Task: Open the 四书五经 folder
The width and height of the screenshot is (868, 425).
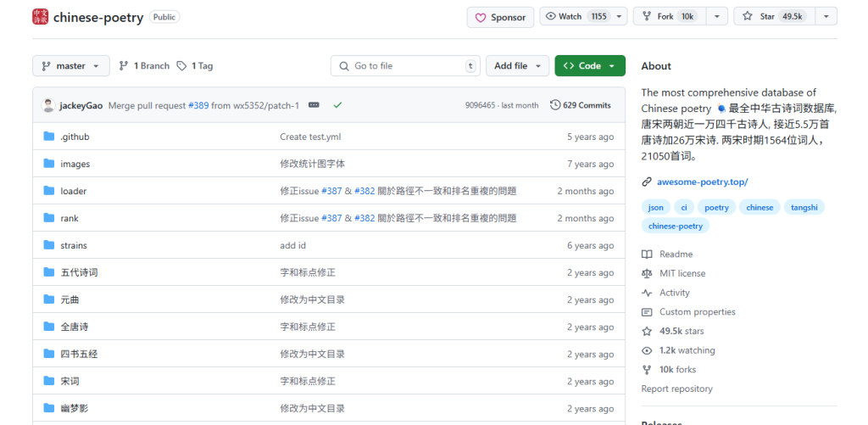Action: coord(79,354)
